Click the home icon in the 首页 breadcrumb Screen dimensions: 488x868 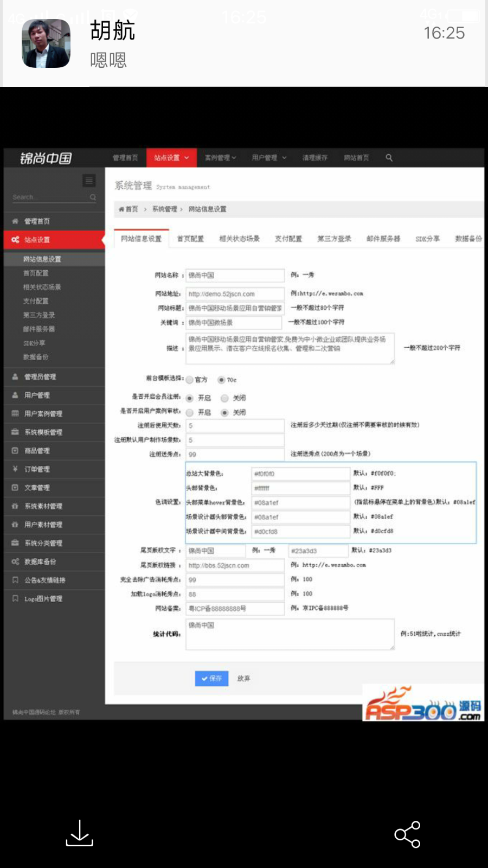click(x=121, y=209)
